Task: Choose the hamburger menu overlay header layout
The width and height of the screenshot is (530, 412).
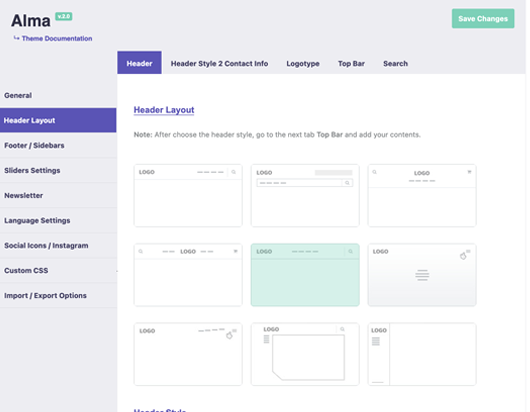Action: click(422, 275)
